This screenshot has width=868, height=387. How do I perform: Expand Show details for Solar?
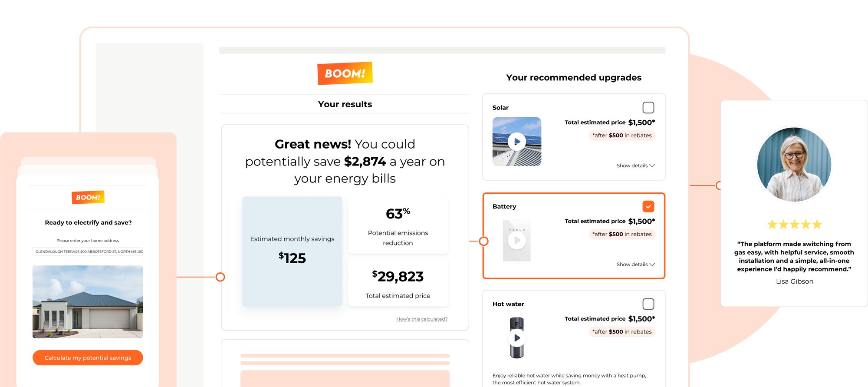point(635,165)
